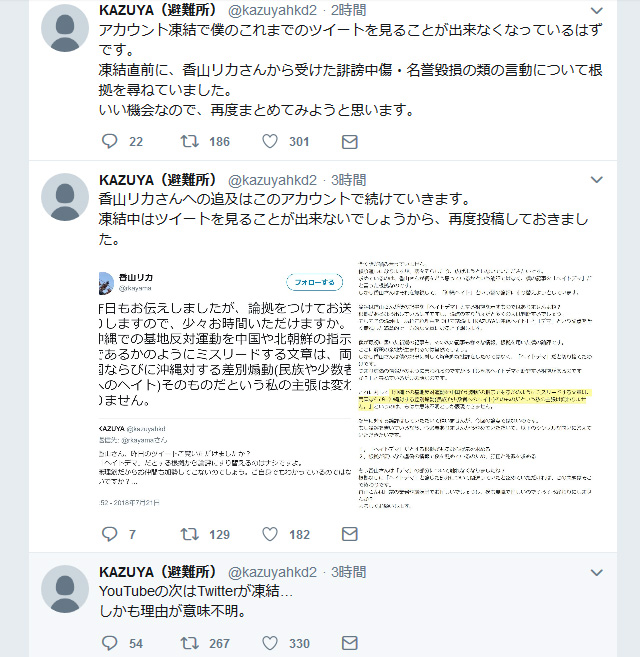Screen dimensions: 640x657
Task: Retweet the tweet with 186 retweets
Action: [189, 141]
